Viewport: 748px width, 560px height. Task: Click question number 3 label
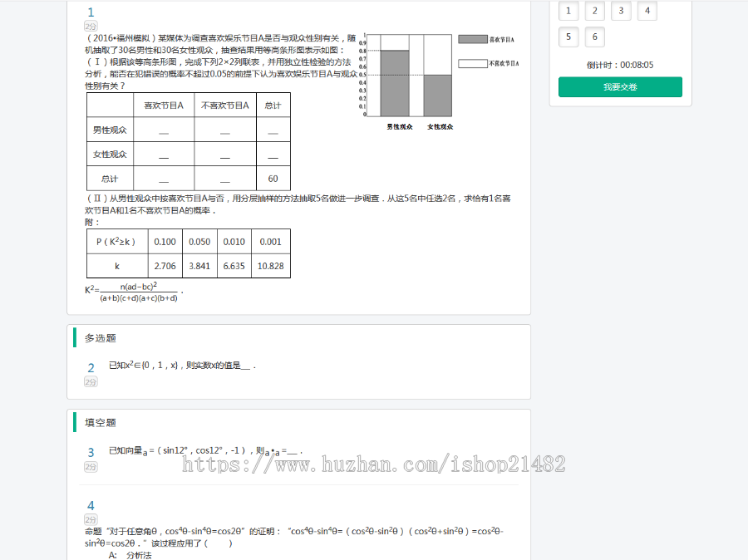(91, 452)
